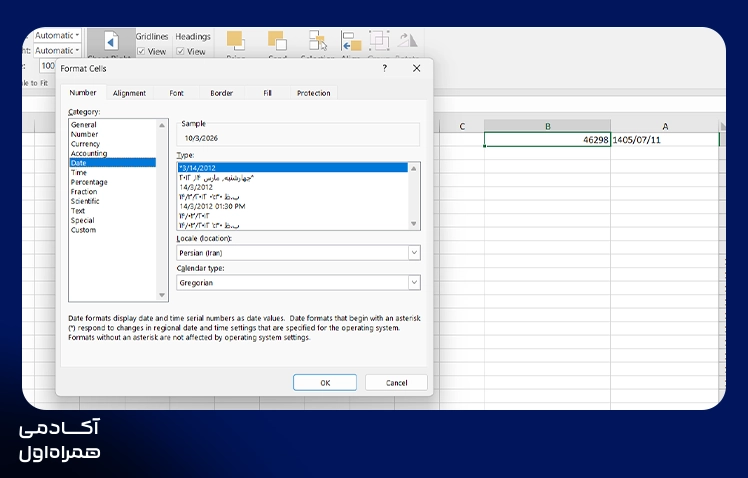This screenshot has height=478, width=748.
Task: Click Category list scroll down arrow
Action: click(162, 295)
